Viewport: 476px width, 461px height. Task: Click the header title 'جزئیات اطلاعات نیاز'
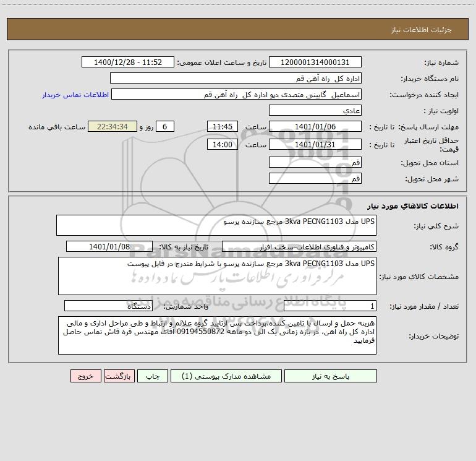pos(422,30)
